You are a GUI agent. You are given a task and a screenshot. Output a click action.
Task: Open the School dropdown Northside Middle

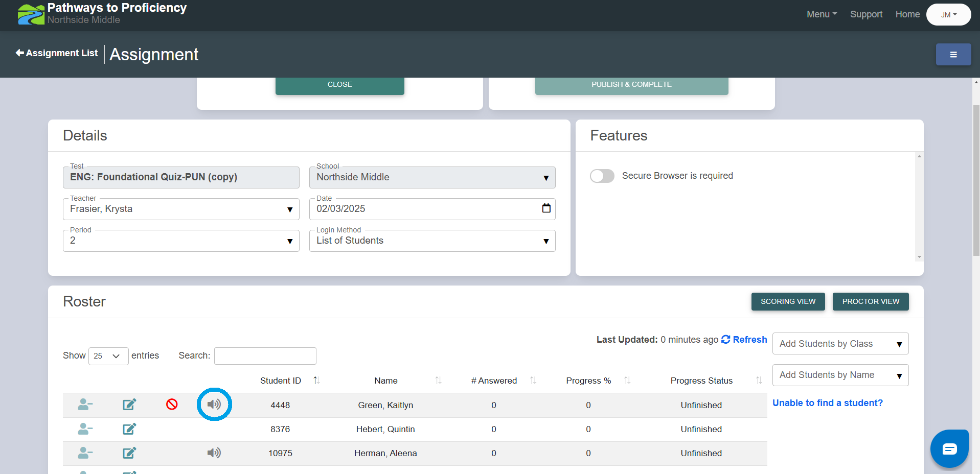(432, 177)
